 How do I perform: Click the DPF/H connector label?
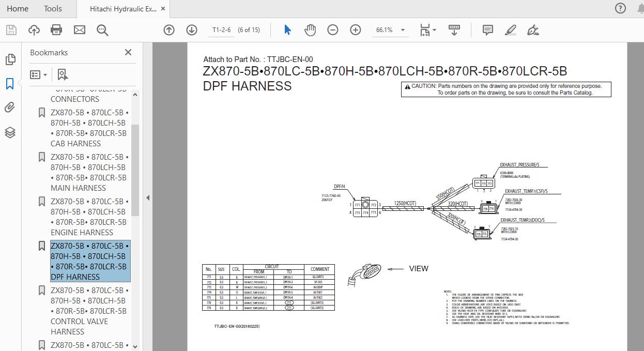pyautogui.click(x=340, y=187)
